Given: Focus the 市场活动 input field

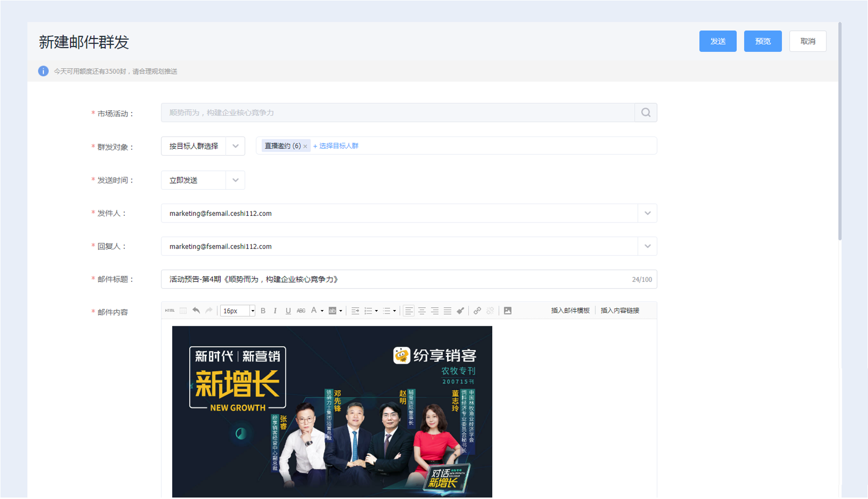Looking at the screenshot, I should click(398, 113).
